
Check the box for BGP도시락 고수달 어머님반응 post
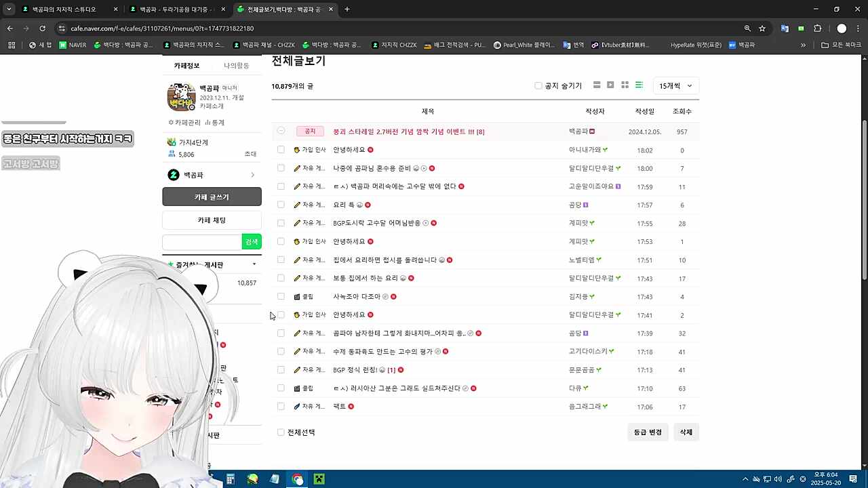pos(281,223)
